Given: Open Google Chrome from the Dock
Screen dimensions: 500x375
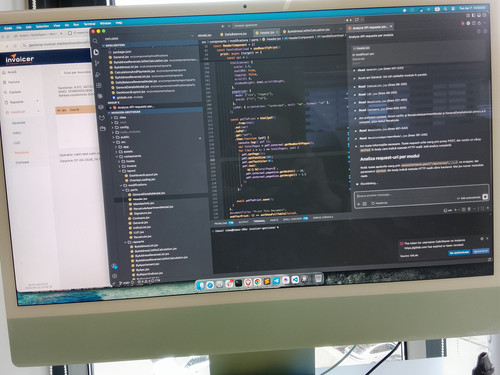Looking at the screenshot, I should [257, 282].
